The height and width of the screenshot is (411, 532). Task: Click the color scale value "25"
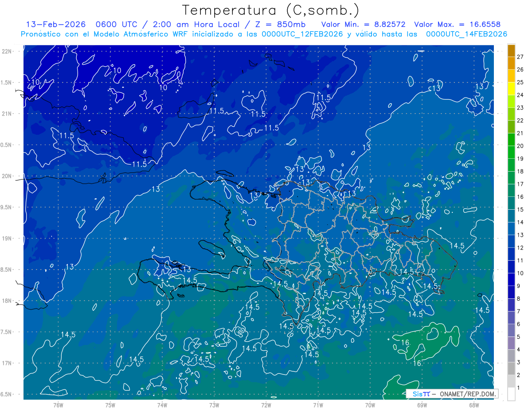tap(520, 82)
